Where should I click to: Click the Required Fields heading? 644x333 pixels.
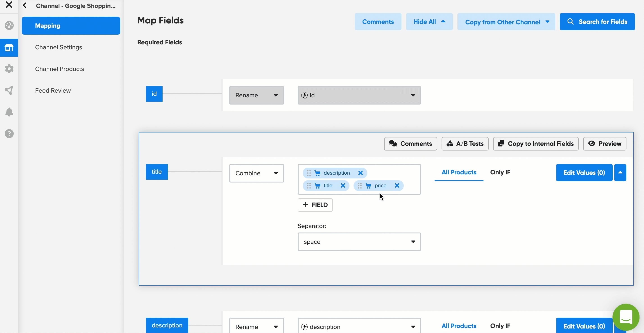(159, 42)
